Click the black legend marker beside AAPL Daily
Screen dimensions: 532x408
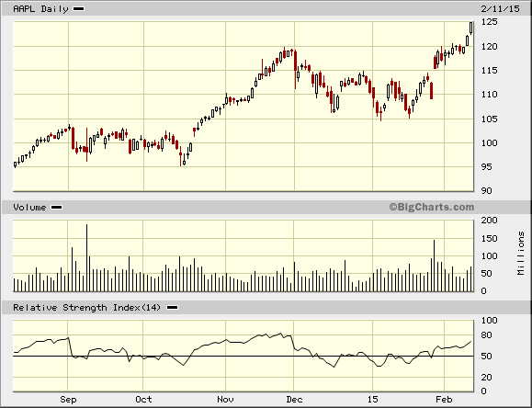coord(79,9)
